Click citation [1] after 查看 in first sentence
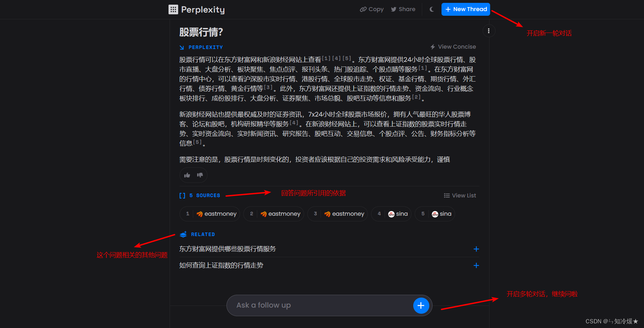The height and width of the screenshot is (328, 644). [326, 58]
